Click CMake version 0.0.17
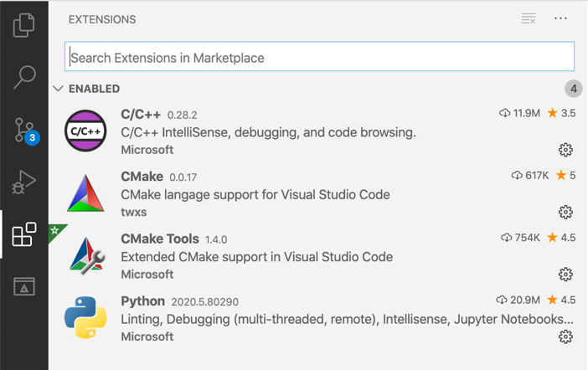588x370 pixels. tap(183, 177)
